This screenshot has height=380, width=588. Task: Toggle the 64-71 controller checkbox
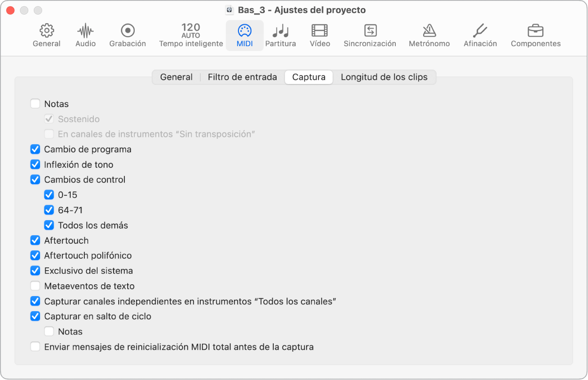pyautogui.click(x=49, y=210)
